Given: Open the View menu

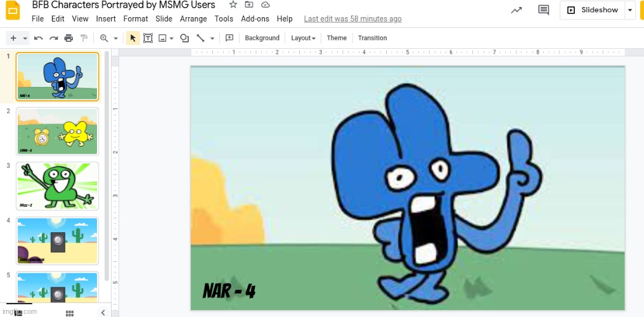Looking at the screenshot, I should click(x=80, y=19).
